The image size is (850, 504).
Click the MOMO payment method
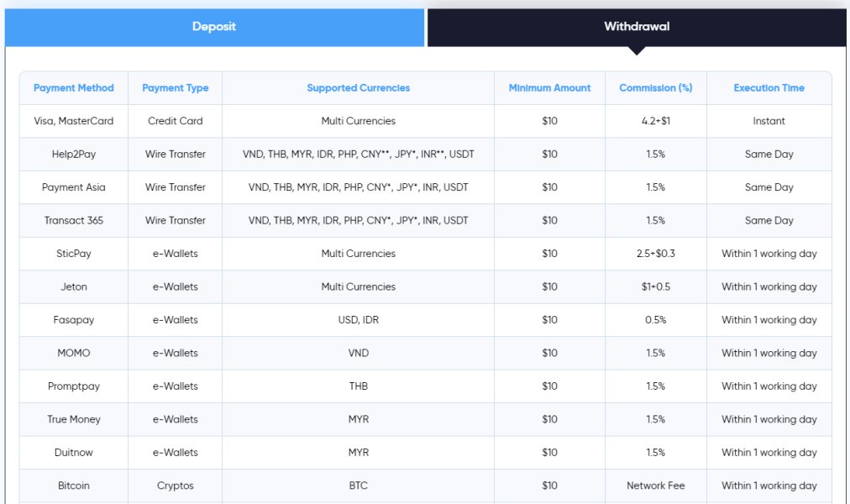click(74, 354)
